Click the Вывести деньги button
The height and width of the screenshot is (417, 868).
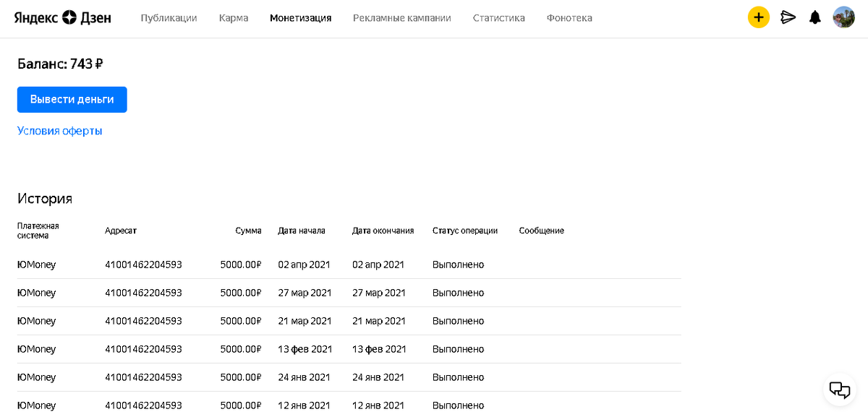pyautogui.click(x=72, y=100)
